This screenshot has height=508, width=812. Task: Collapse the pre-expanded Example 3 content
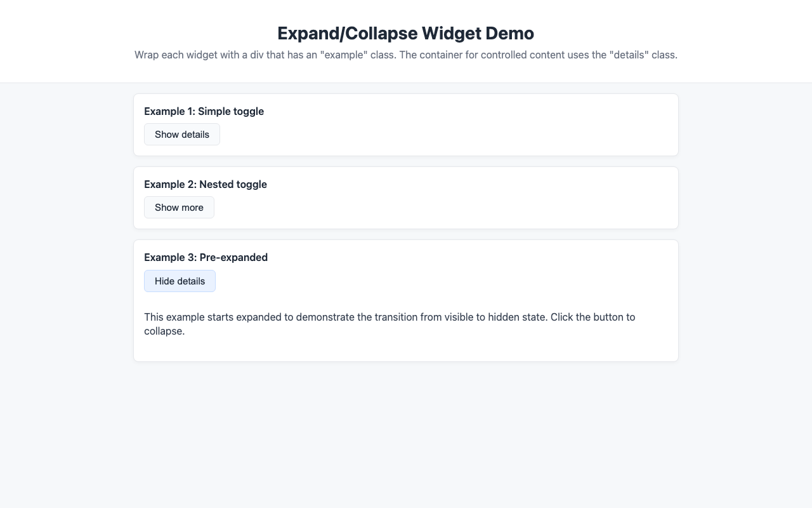point(180,281)
